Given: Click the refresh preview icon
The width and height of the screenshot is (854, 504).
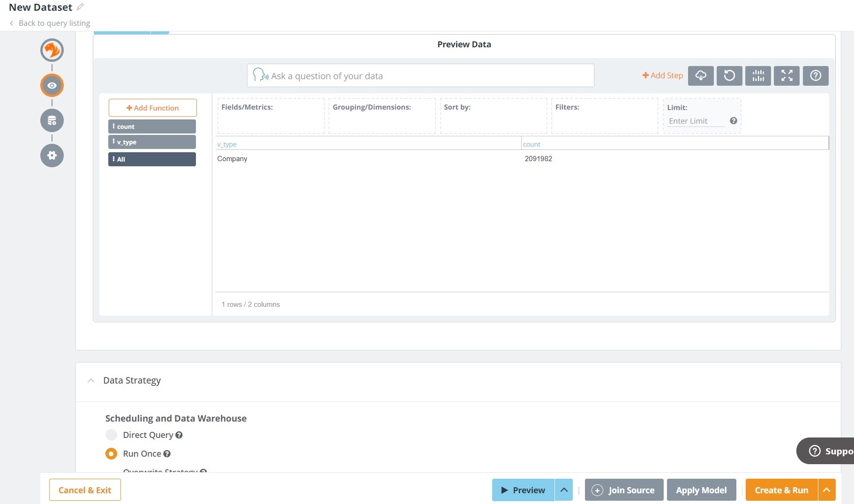Looking at the screenshot, I should pos(729,75).
